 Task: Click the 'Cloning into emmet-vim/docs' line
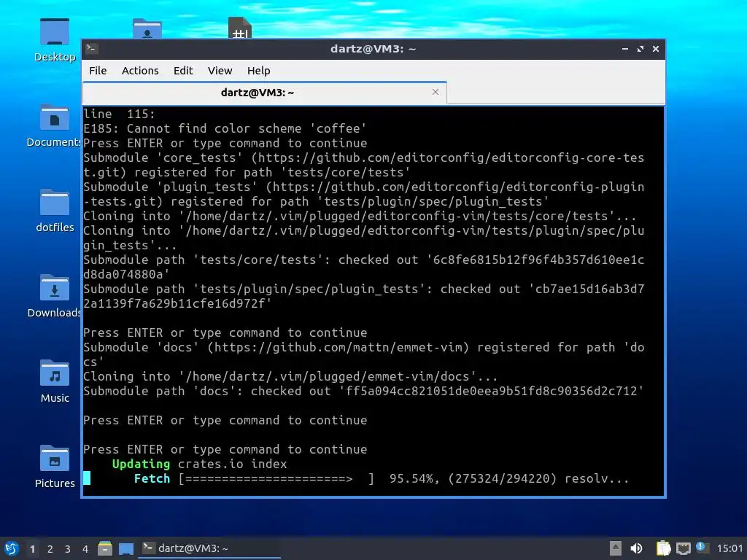(290, 376)
